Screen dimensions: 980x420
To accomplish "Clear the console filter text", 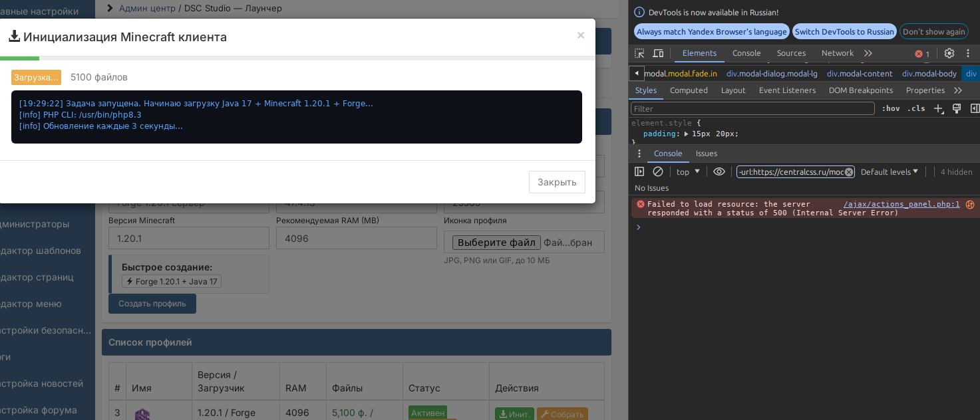I will [849, 172].
